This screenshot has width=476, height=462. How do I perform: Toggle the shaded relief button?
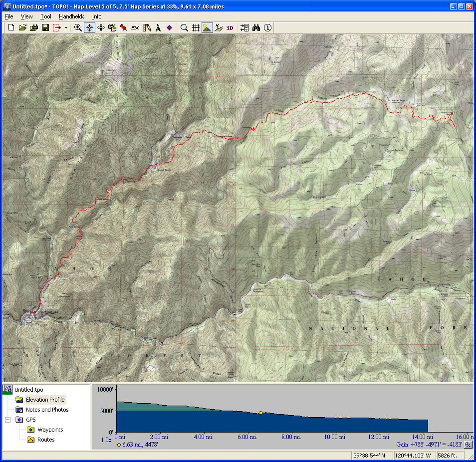click(x=207, y=28)
